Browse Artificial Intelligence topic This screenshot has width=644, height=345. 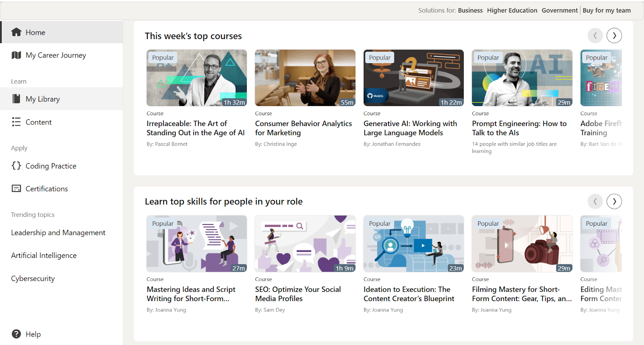coord(44,256)
